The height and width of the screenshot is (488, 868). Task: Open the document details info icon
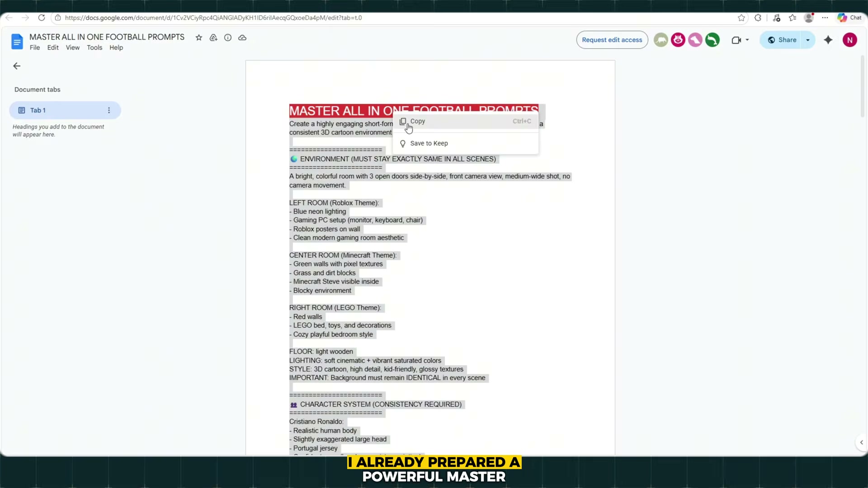pyautogui.click(x=228, y=38)
